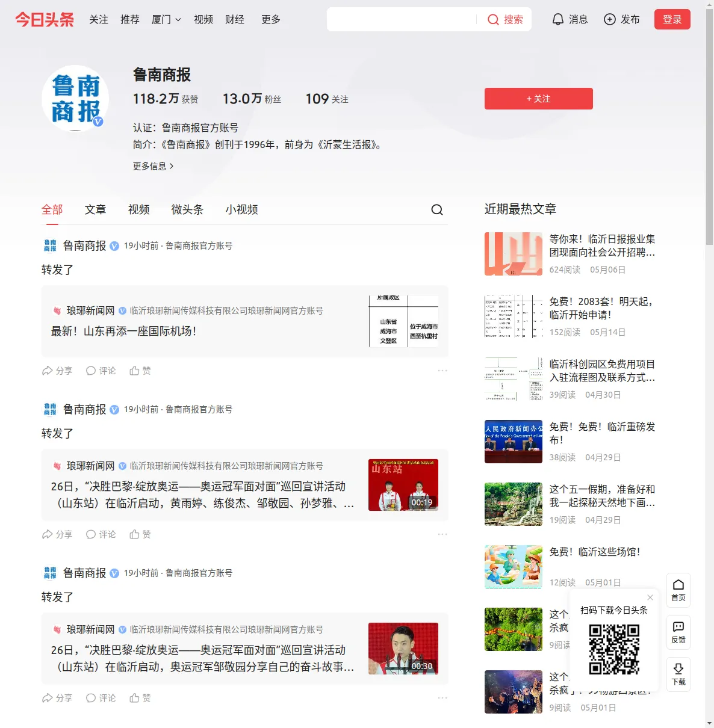Screen dimensions: 714x728
Task: Click the red 登录 button
Action: 672,19
